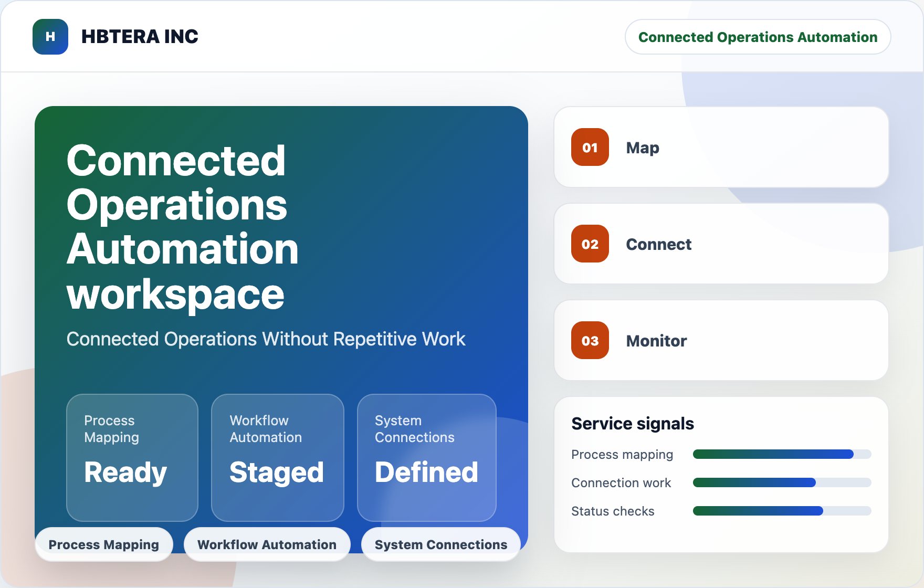Select the System Connections pill button
This screenshot has height=588, width=924.
click(x=441, y=544)
